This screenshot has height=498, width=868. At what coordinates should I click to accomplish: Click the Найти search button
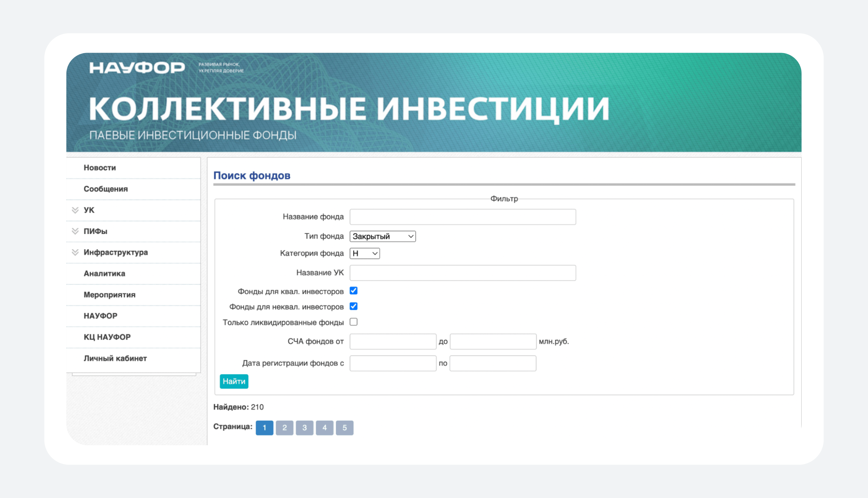(234, 381)
